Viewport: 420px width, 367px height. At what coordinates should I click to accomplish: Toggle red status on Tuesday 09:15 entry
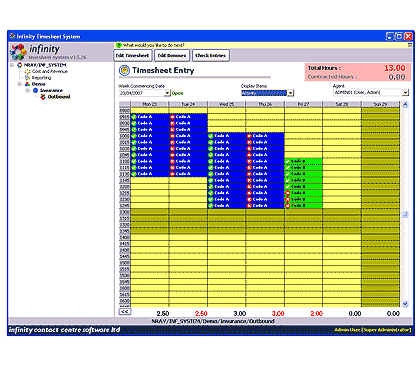[172, 117]
